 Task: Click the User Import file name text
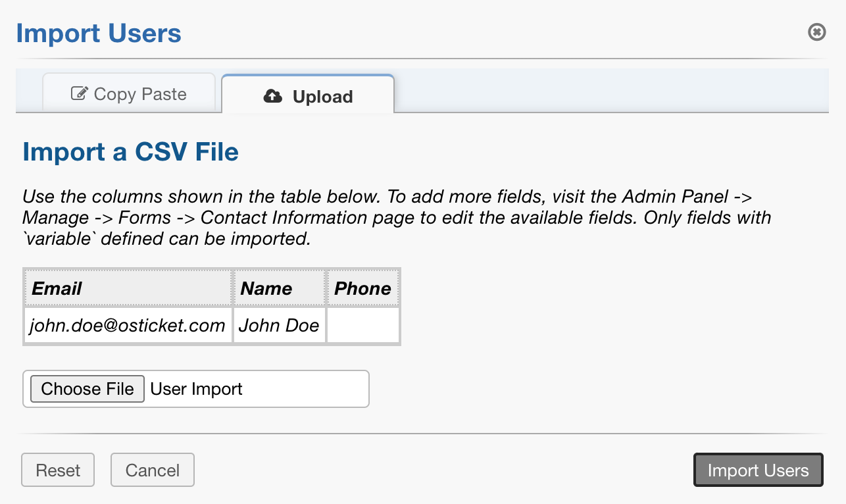(196, 389)
